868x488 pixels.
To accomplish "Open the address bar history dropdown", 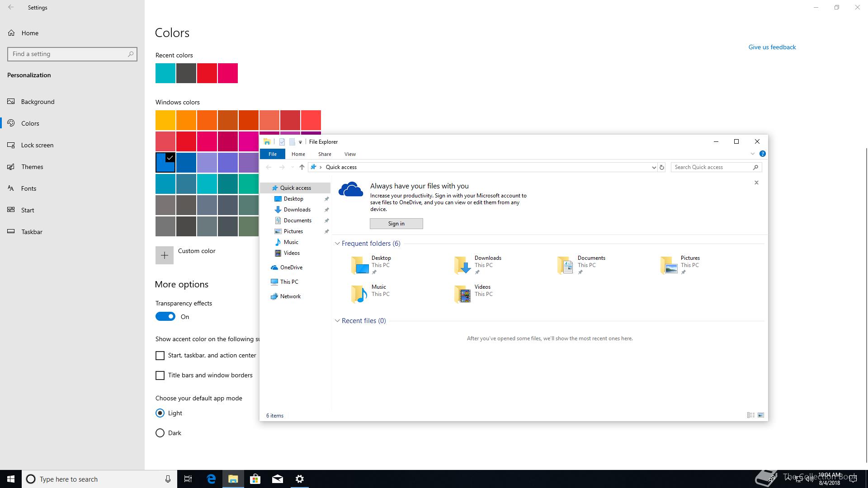I will (x=653, y=167).
